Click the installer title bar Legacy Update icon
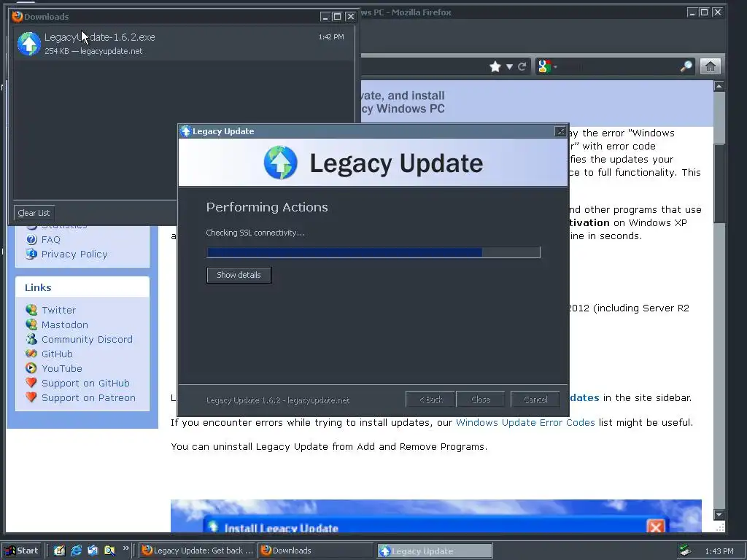This screenshot has height=560, width=747. 186,131
